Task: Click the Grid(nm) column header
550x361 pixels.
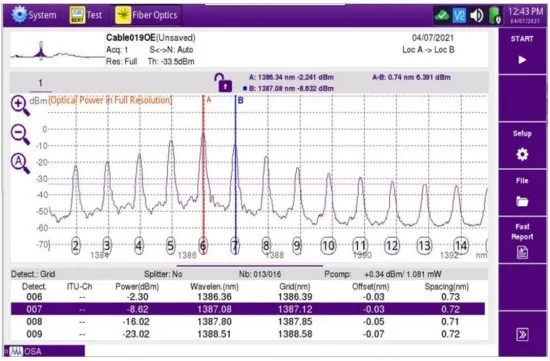Action: [x=295, y=287]
